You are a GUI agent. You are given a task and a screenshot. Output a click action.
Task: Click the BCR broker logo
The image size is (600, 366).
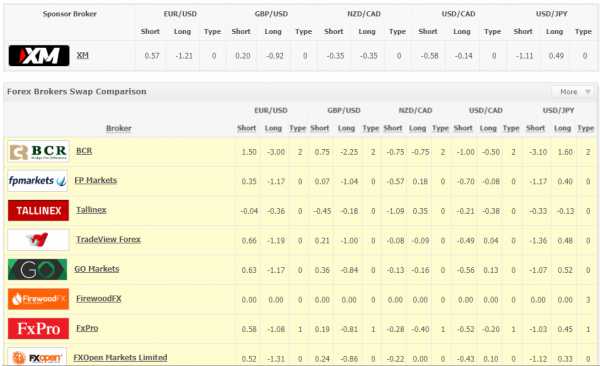pos(39,152)
